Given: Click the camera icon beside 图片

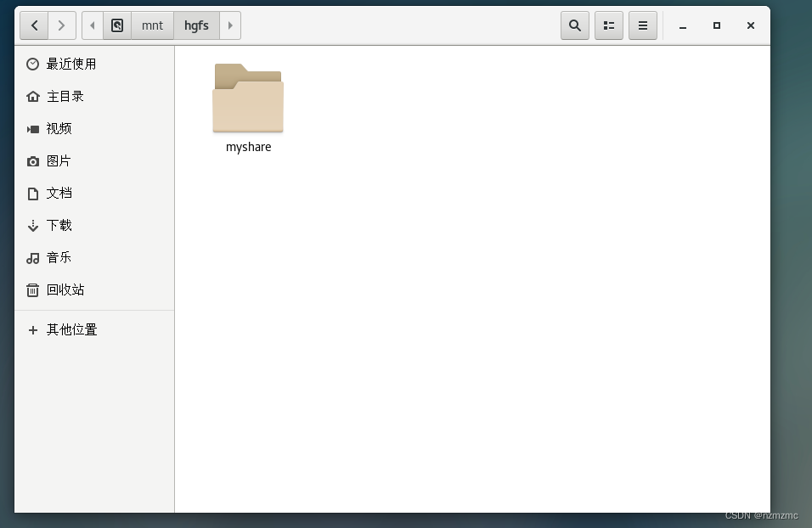Looking at the screenshot, I should [32, 161].
